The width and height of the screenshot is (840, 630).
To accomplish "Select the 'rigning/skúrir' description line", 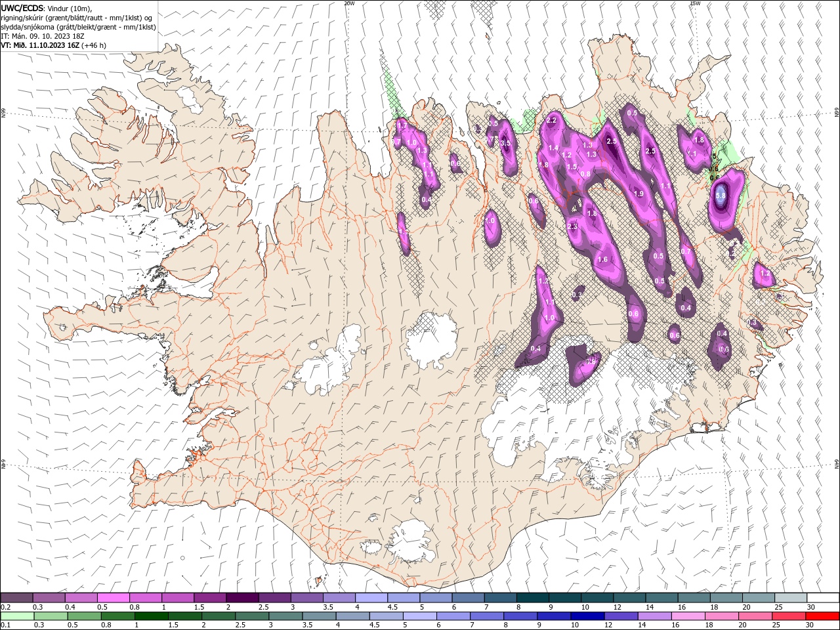I will pos(77,18).
